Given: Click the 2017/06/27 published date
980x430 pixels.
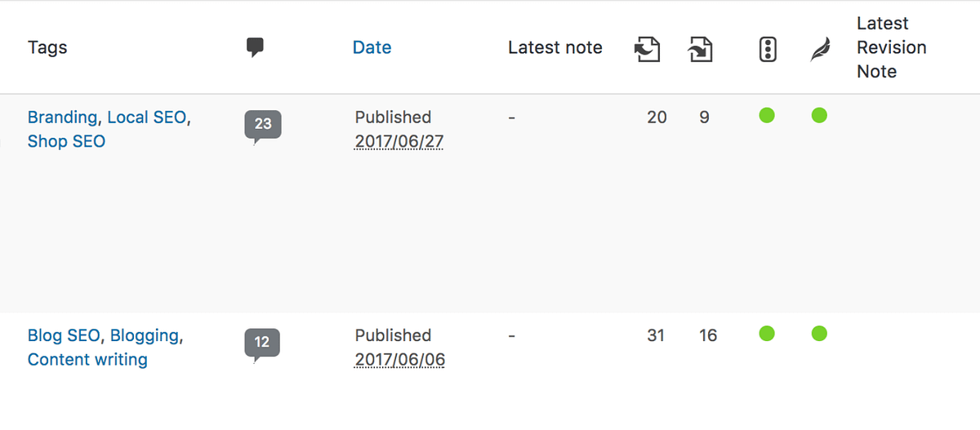Looking at the screenshot, I should coord(399,141).
